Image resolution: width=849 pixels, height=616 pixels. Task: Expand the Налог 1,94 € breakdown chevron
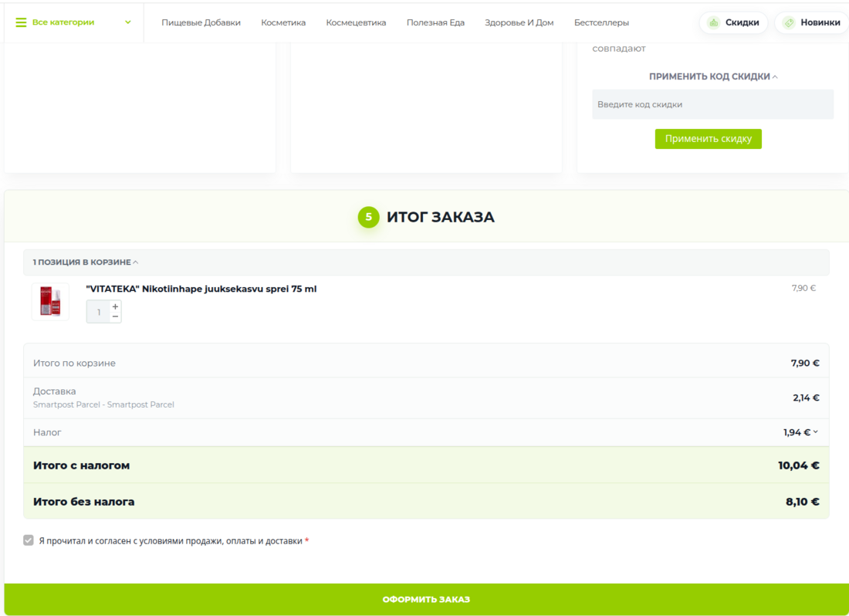pos(816,432)
